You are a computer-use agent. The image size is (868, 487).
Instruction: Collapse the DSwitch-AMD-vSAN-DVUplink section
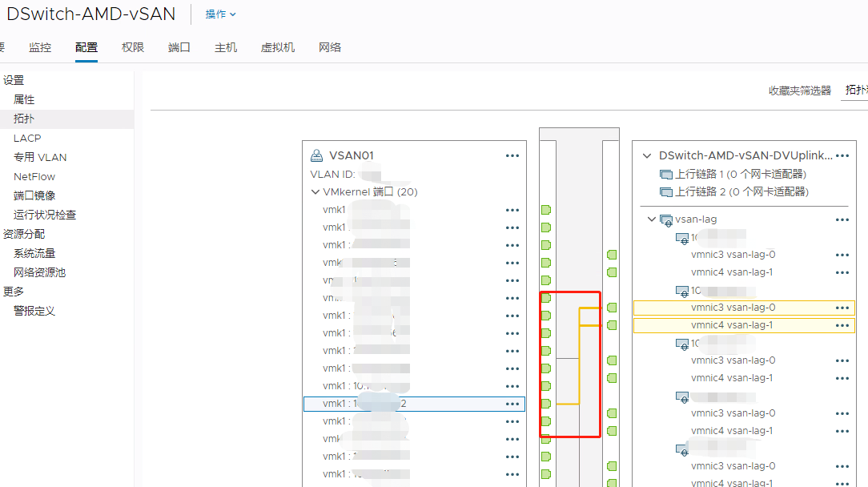(x=646, y=155)
